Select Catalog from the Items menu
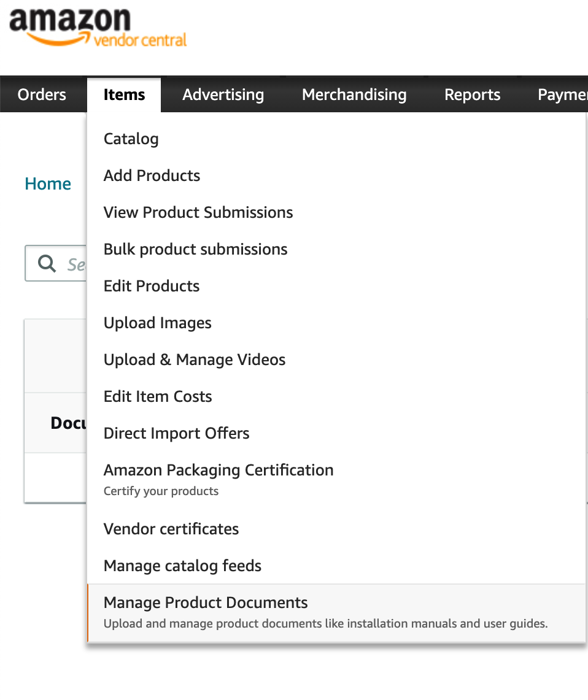 [x=131, y=139]
